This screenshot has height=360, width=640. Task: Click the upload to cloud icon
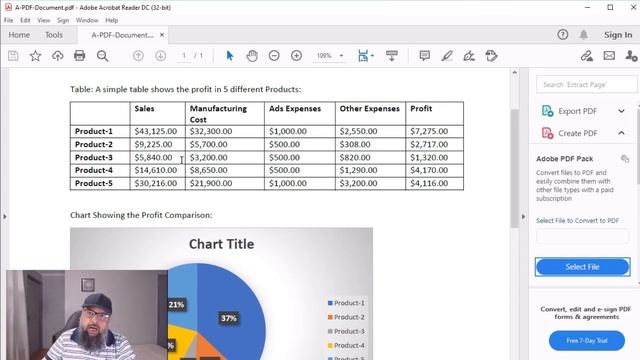click(x=58, y=56)
